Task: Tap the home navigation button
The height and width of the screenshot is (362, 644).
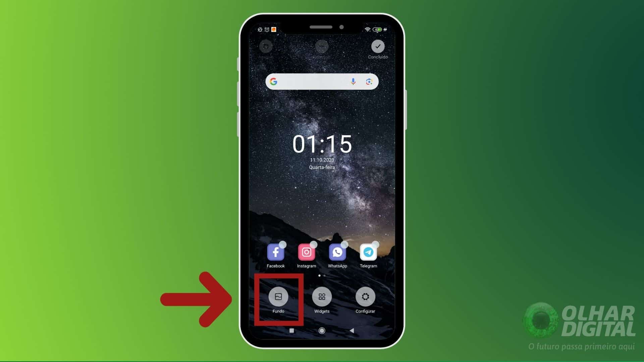Action: (x=322, y=330)
